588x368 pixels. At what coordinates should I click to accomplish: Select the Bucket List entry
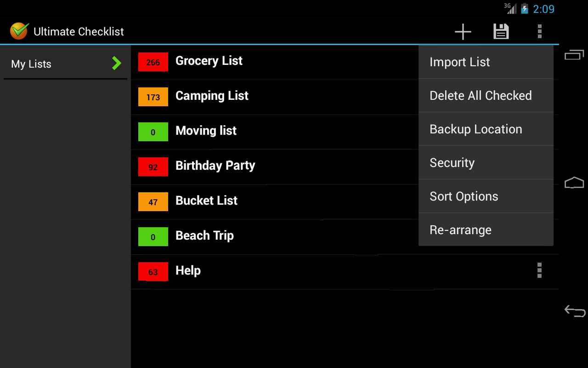(206, 201)
